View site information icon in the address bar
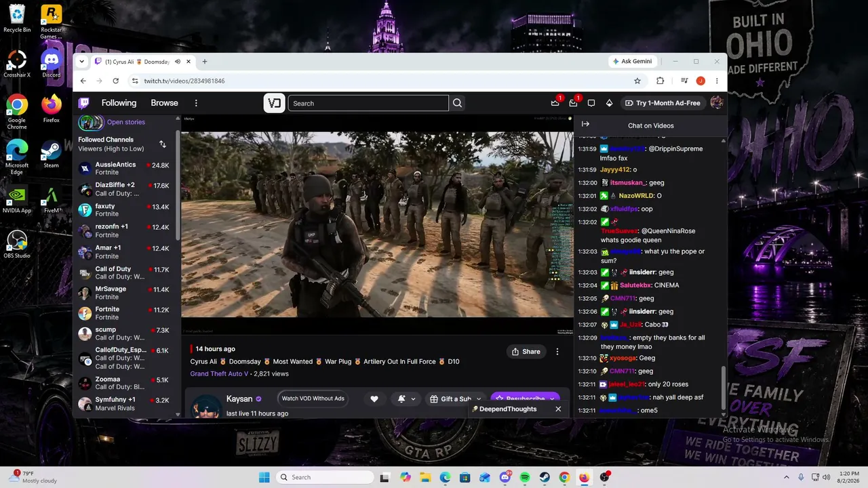Screen dimensions: 868x488 coord(135,81)
